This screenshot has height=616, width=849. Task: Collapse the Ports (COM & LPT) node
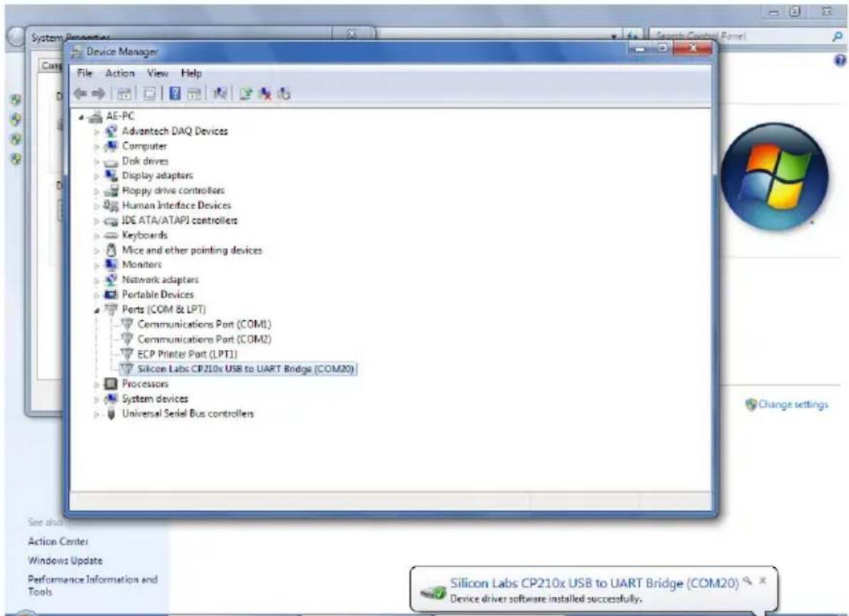tap(96, 310)
